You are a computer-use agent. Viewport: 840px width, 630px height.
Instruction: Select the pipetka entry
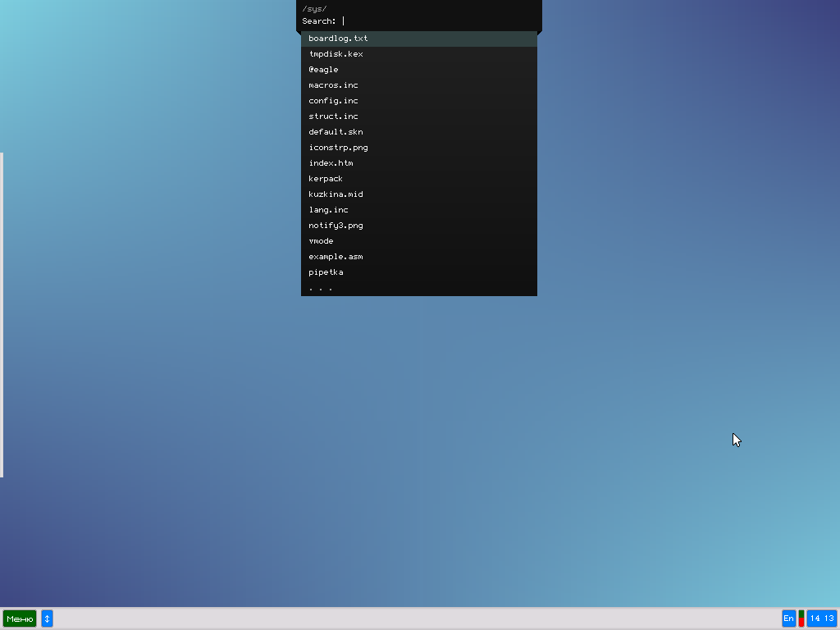[326, 272]
